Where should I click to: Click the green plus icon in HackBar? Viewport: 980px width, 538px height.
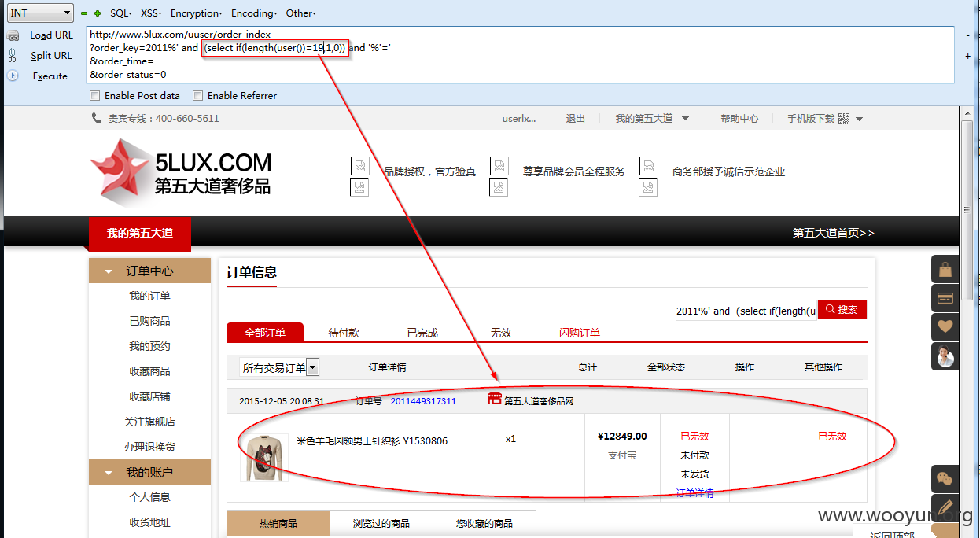[98, 13]
